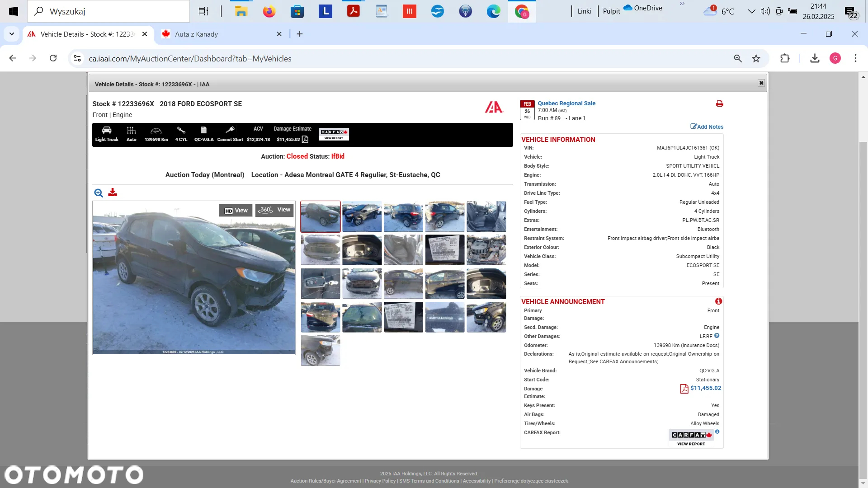Open Adobe Acrobat from the taskbar
Viewport: 868px width, 488px height.
pos(353,11)
